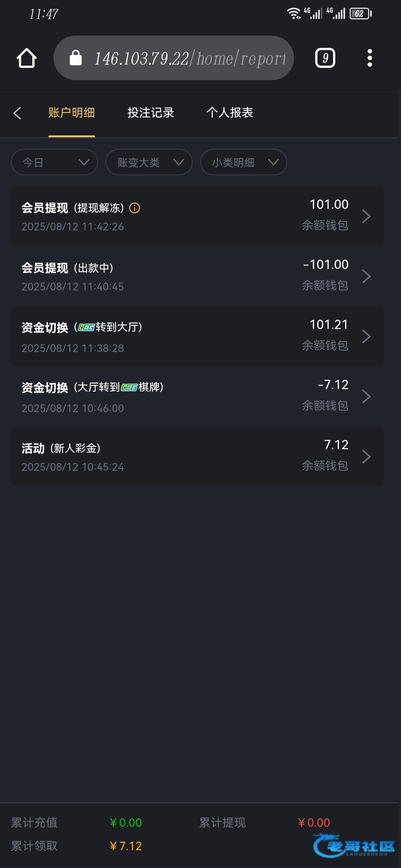Open the -7.12 大厅转到棋牌 transfer record
This screenshot has width=401, height=868.
coord(186,397)
